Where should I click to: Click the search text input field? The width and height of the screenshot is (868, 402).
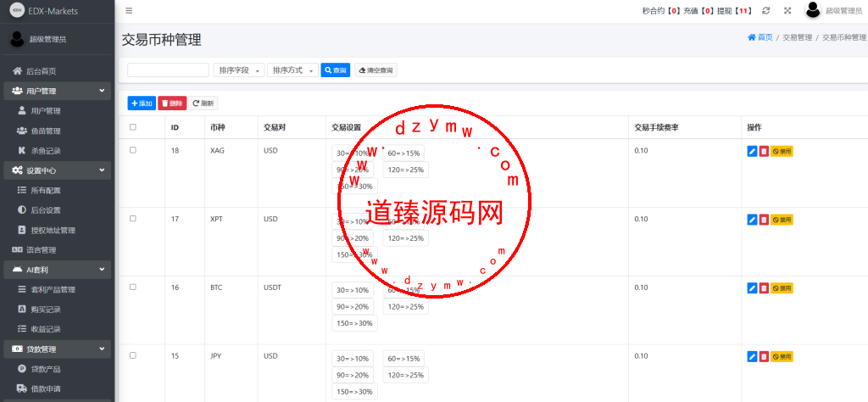(169, 70)
